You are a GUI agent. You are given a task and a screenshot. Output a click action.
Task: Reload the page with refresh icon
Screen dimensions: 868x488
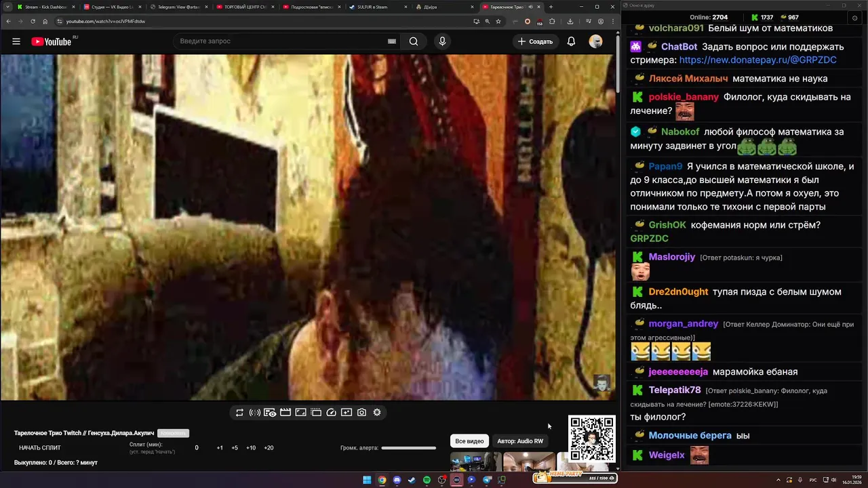[33, 21]
